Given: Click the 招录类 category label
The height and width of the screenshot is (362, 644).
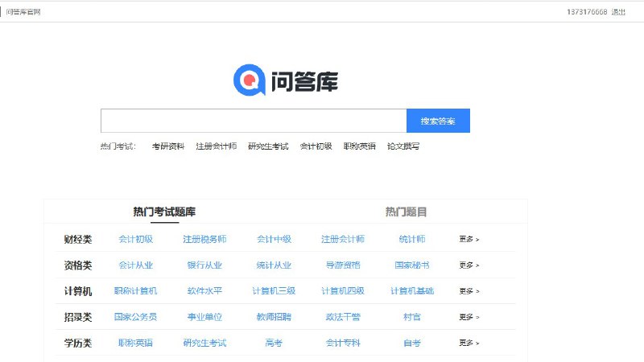Looking at the screenshot, I should pos(77,317).
